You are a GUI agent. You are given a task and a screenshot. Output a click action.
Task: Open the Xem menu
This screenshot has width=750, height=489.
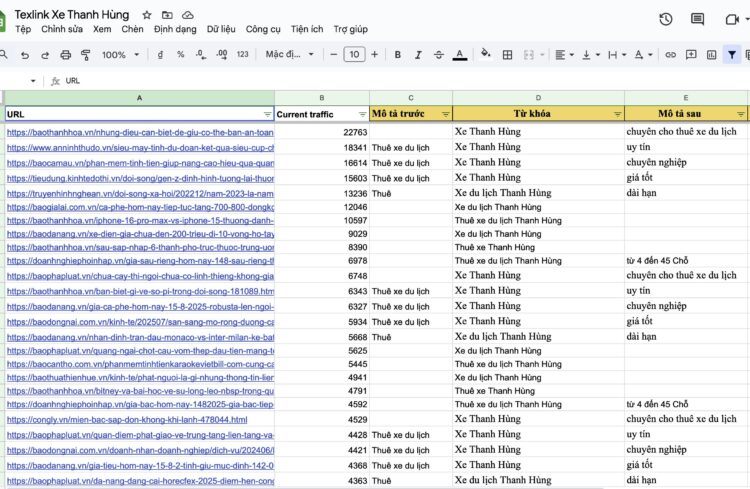pos(102,29)
